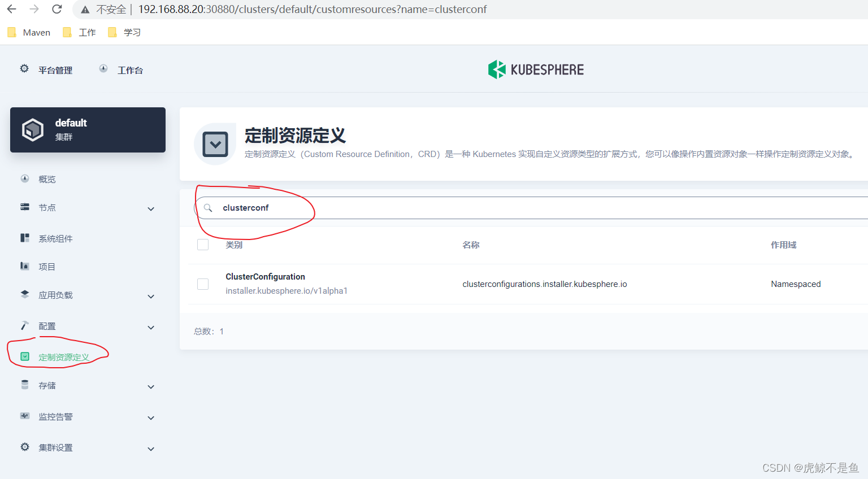868x479 pixels.
Task: Click installer.kubesphere.io/v1alpha1 text
Action: [x=287, y=290]
